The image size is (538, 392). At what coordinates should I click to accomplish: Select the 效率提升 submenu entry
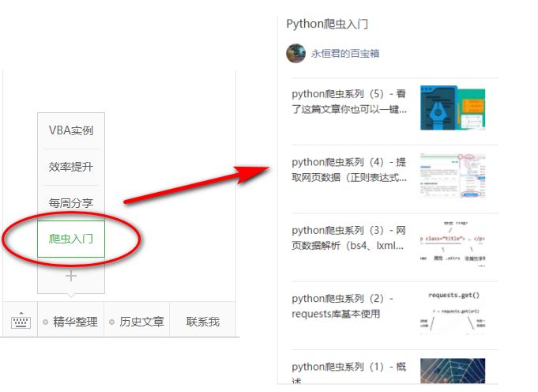tap(71, 167)
